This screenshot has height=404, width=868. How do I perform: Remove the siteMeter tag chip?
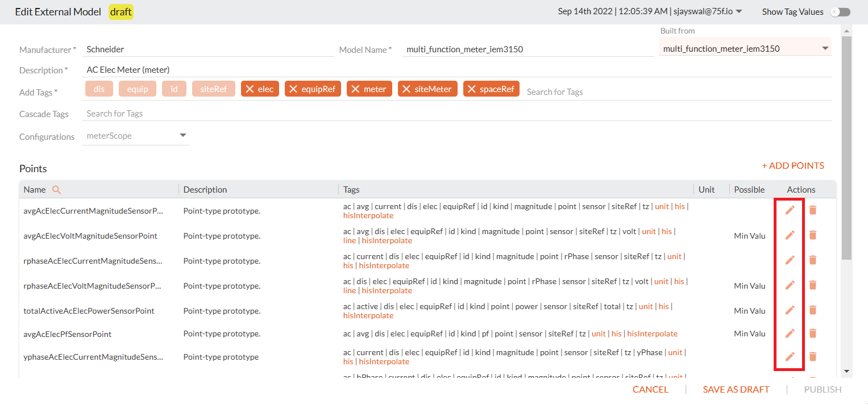click(406, 89)
